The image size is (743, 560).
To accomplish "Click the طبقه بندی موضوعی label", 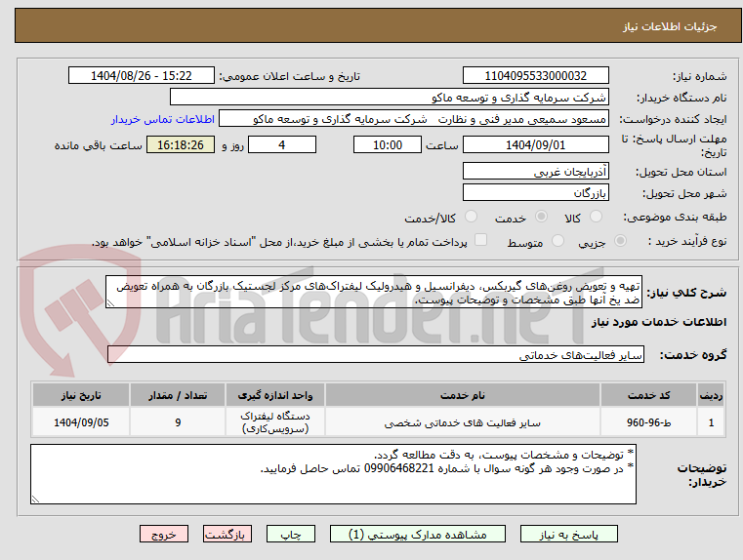I will pos(675,218).
